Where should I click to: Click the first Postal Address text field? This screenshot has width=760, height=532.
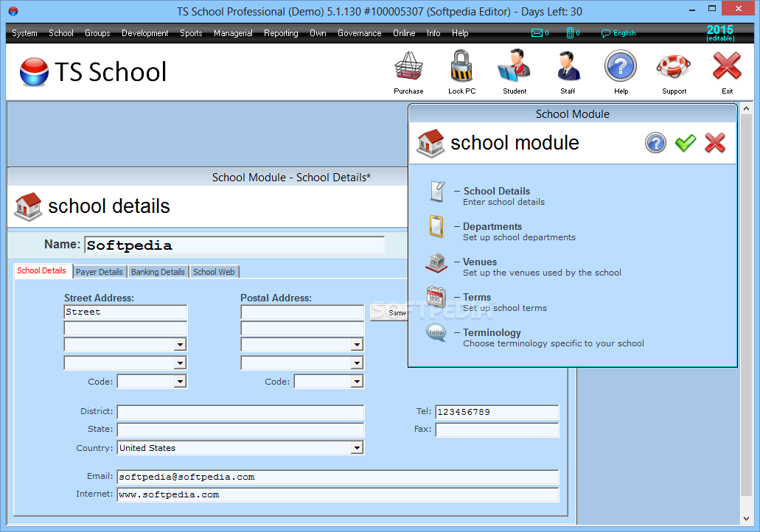pos(302,312)
